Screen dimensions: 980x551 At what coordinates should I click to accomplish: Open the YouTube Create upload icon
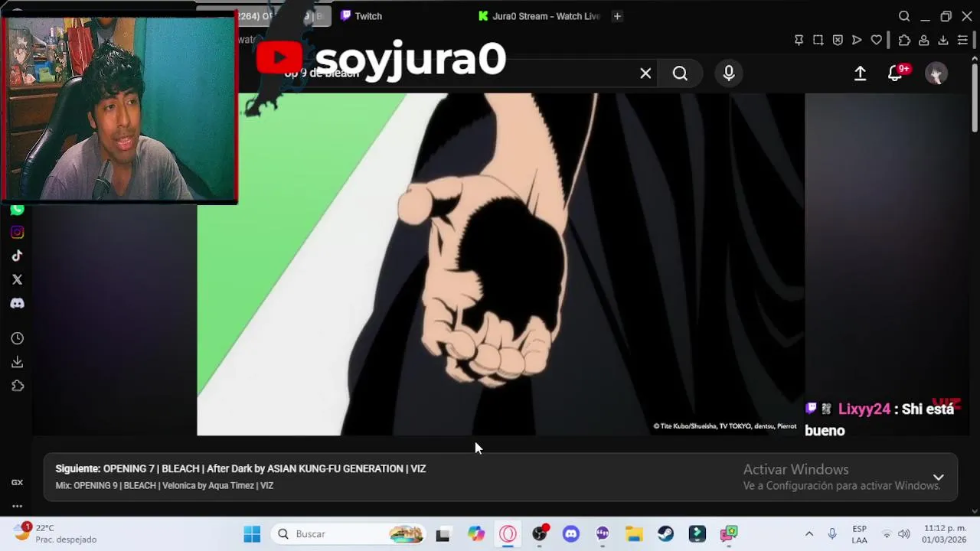[860, 73]
